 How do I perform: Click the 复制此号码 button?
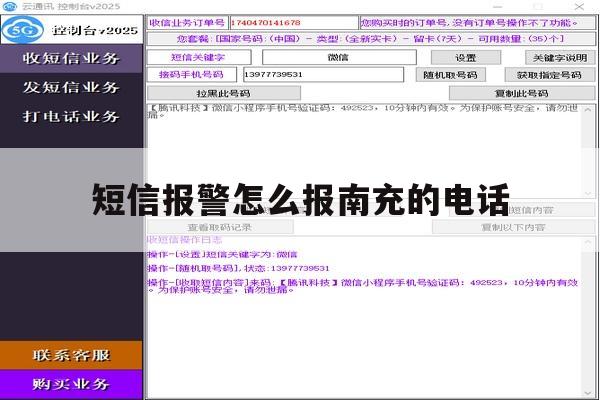click(522, 93)
